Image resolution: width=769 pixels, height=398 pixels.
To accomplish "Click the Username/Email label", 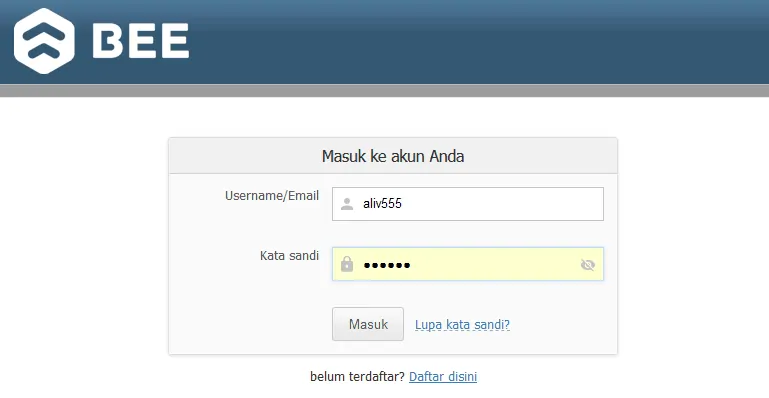I will coord(272,196).
